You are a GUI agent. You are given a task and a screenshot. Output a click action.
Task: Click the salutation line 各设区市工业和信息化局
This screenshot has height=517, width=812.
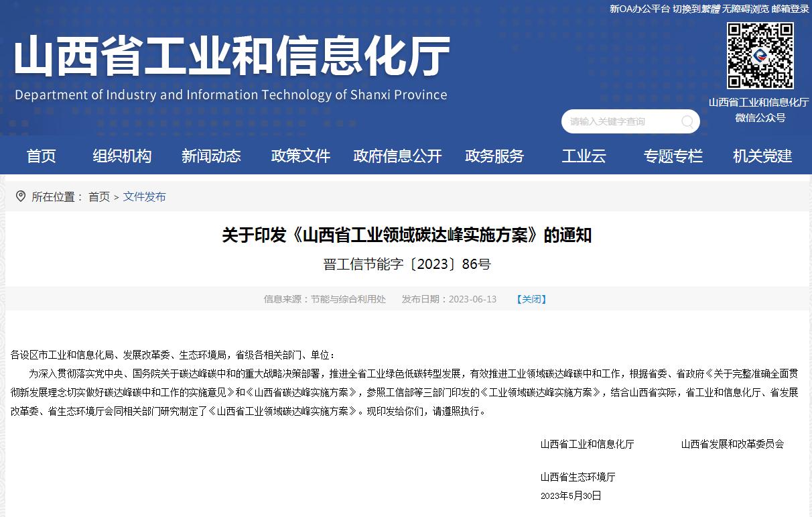174,355
